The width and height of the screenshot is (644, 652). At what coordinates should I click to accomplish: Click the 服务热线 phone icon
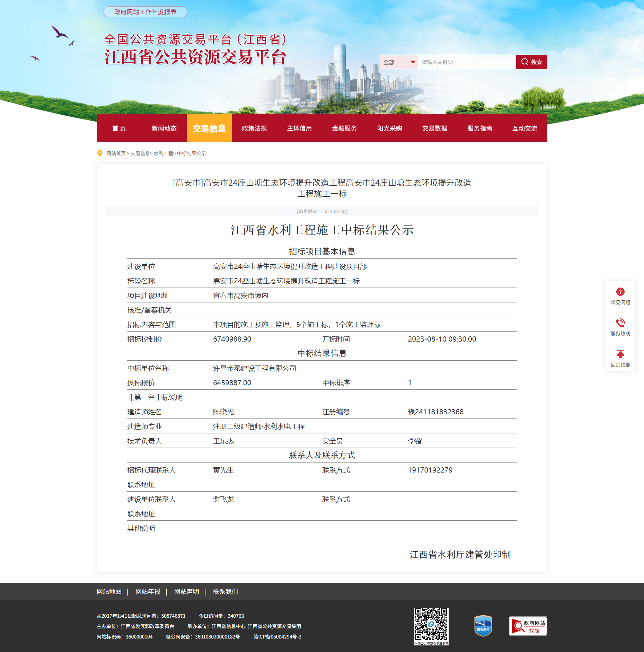(x=620, y=323)
